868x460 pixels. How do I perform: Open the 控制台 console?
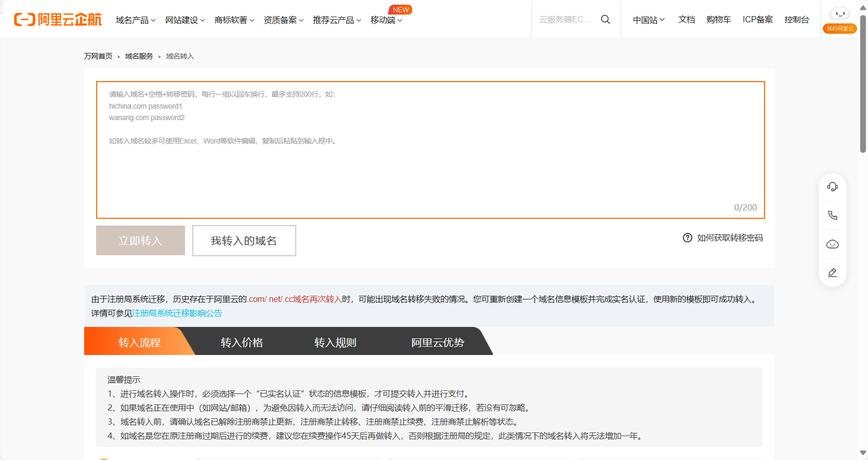797,19
